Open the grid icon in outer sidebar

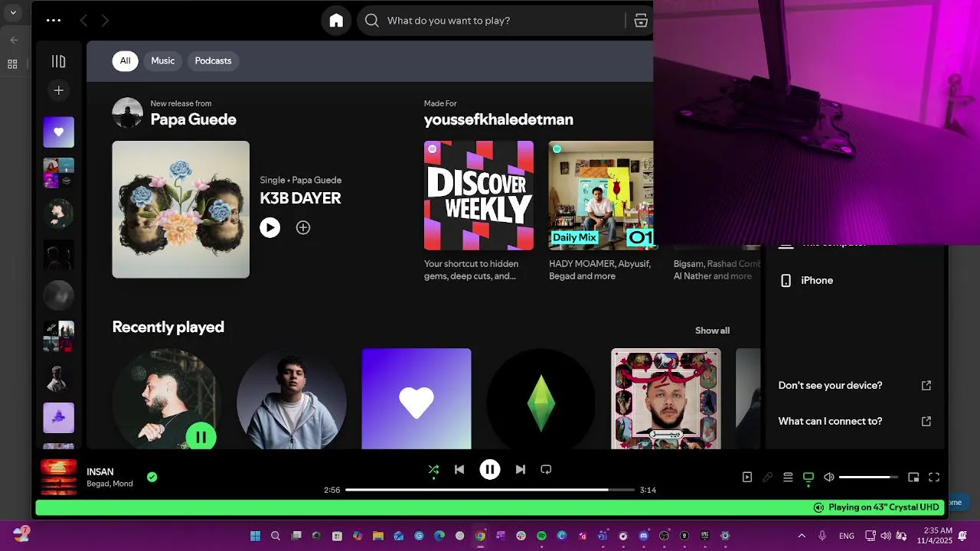point(12,64)
